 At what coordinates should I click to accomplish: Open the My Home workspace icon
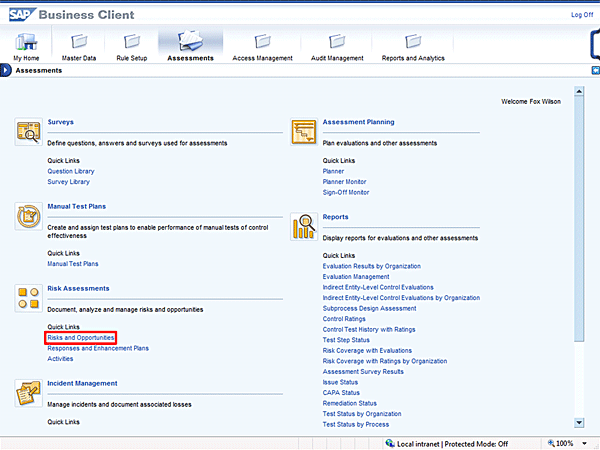[x=26, y=42]
